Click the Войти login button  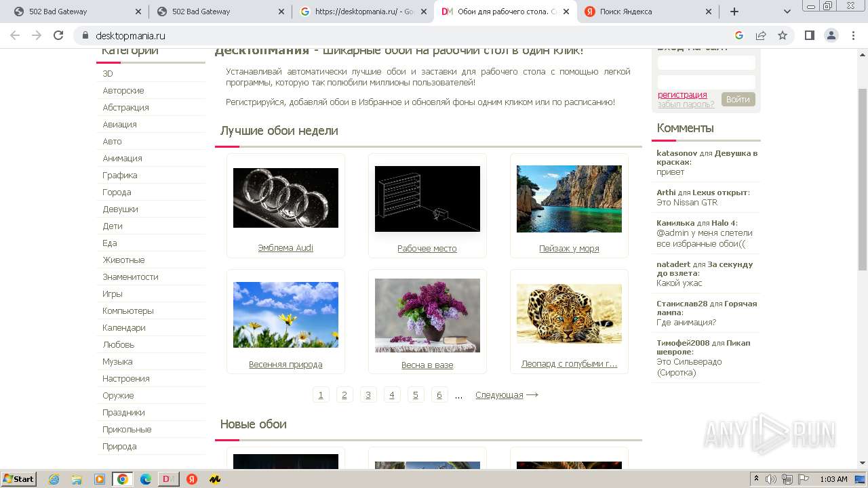pyautogui.click(x=738, y=99)
